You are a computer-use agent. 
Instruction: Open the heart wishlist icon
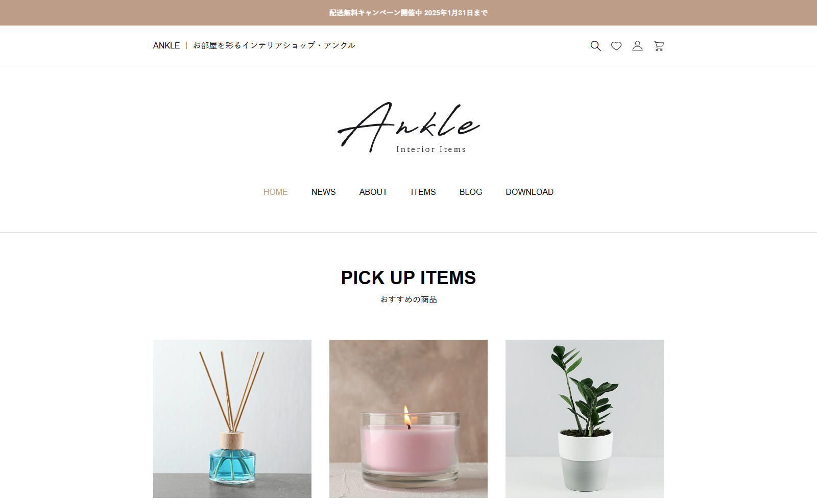(616, 46)
